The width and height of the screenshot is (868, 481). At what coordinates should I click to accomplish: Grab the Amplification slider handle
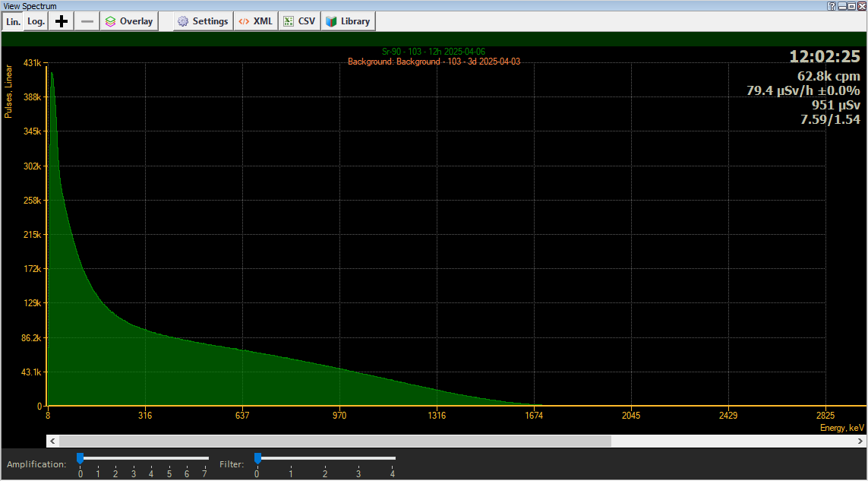80,458
